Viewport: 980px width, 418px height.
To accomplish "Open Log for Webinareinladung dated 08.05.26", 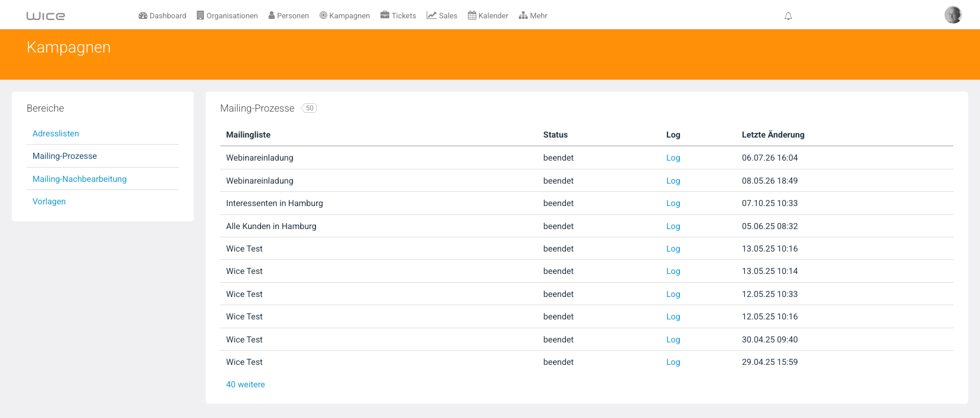I will tap(673, 181).
